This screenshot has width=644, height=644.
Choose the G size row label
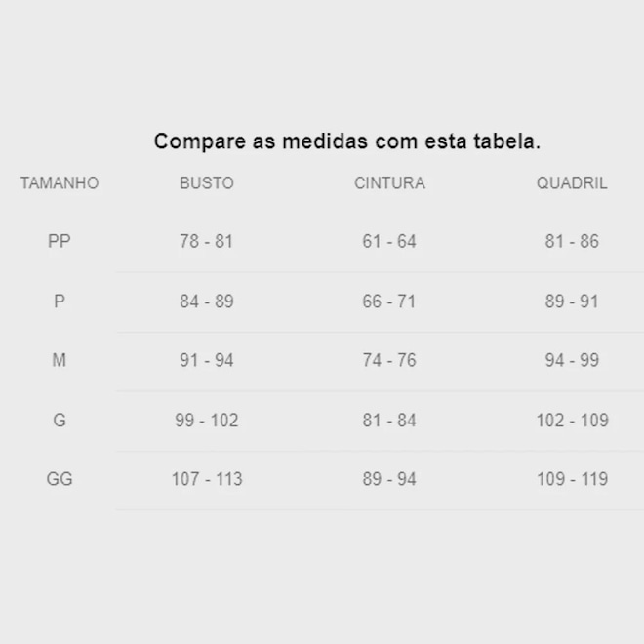[60, 421]
